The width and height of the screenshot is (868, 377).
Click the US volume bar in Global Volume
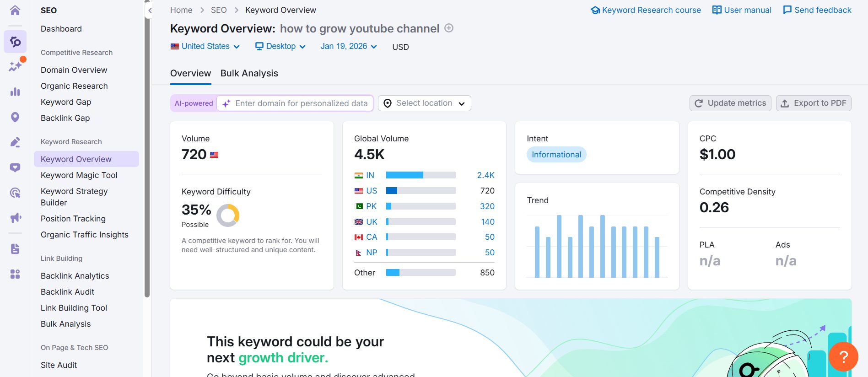pos(421,191)
